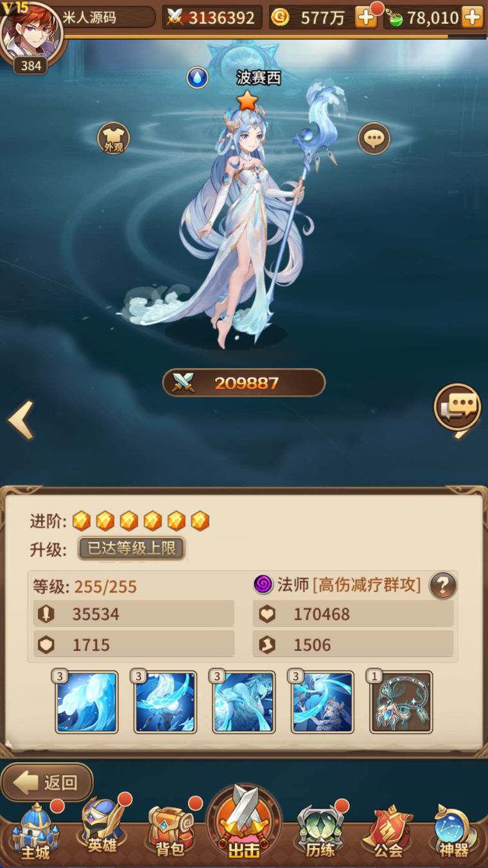Click the 返回 back button
488x868 pixels.
(x=47, y=782)
